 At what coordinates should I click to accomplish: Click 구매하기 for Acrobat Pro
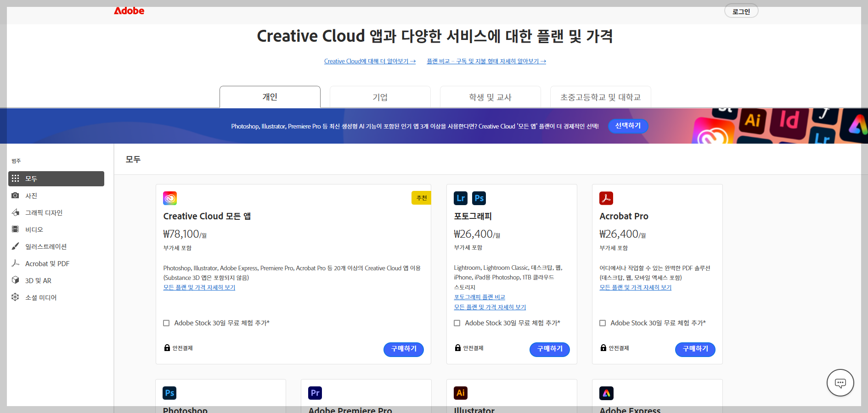(695, 349)
